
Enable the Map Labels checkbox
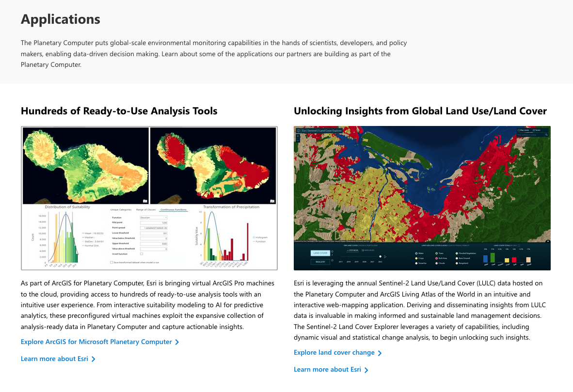(x=518, y=130)
